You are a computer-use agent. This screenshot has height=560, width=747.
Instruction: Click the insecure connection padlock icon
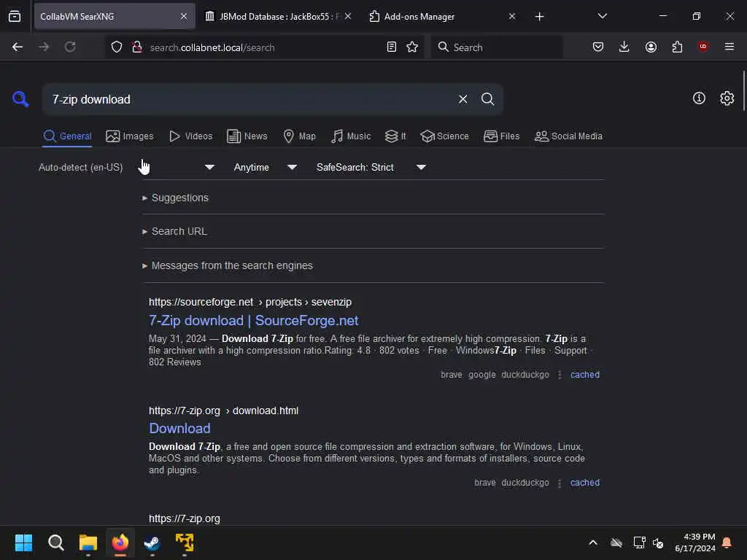[x=137, y=47]
